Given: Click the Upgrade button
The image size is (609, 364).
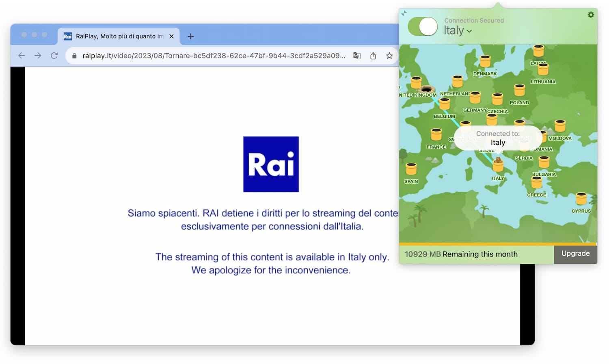Looking at the screenshot, I should [x=575, y=254].
